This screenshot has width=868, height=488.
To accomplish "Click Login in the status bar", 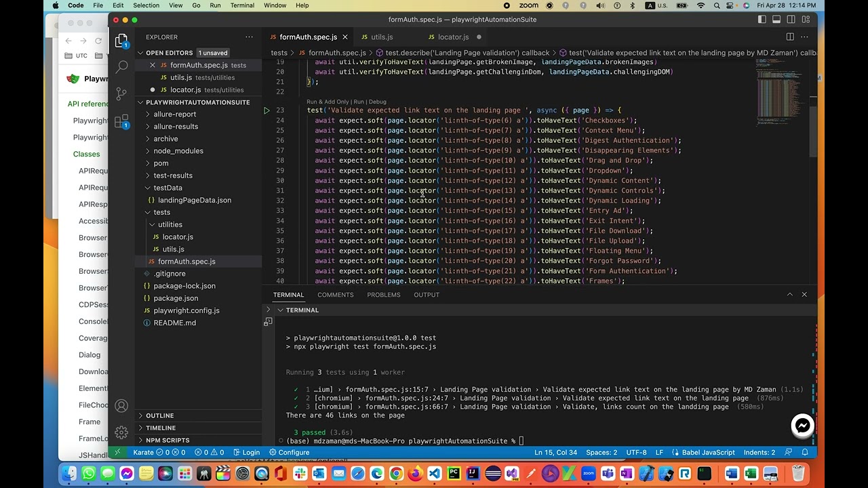I will click(246, 452).
